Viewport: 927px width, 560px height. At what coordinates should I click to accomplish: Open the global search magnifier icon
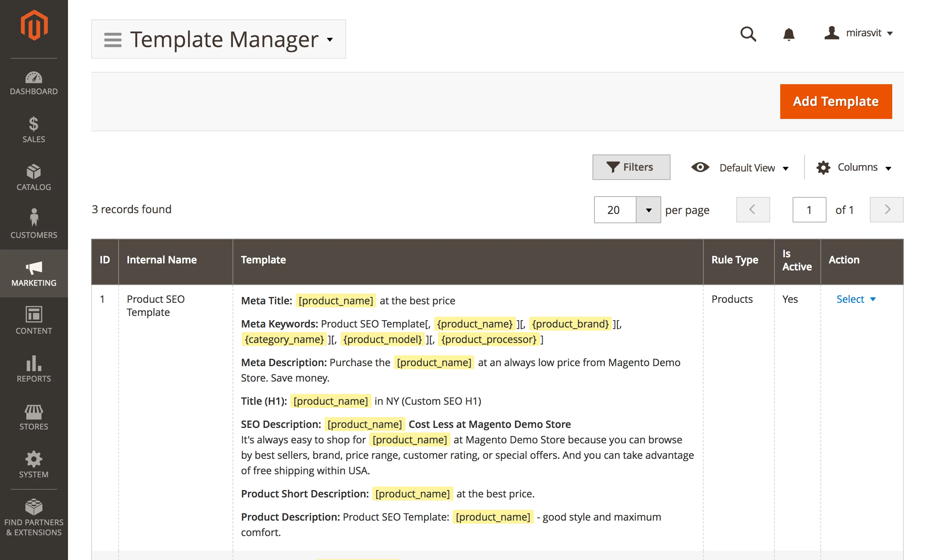[x=748, y=34]
